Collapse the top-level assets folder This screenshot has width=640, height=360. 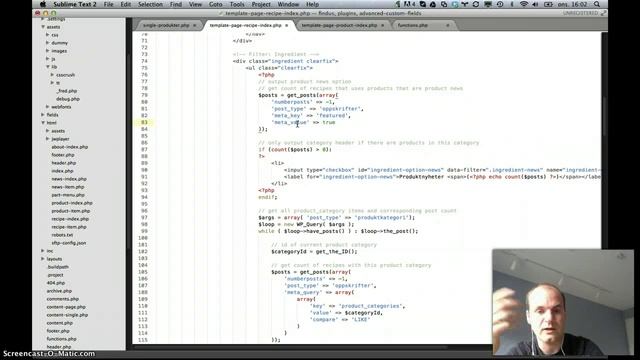coord(43,27)
